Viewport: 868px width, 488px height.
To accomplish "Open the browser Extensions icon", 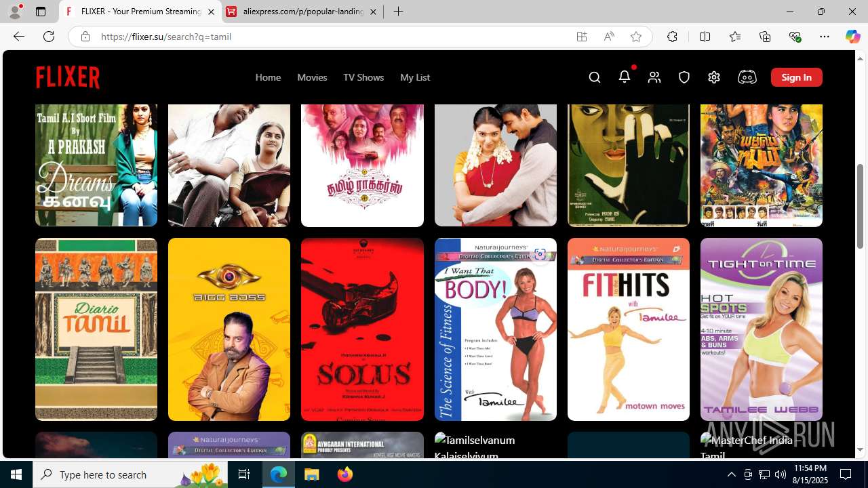I will click(x=672, y=37).
